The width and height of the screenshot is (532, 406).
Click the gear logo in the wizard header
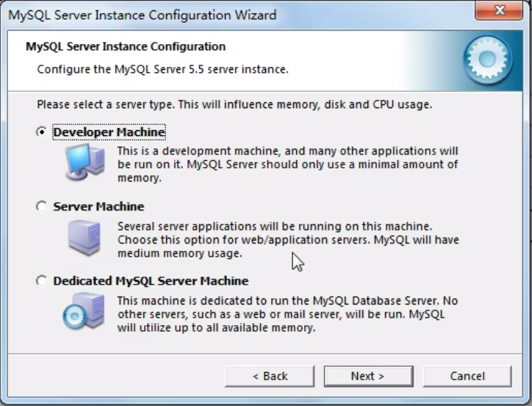coord(488,60)
